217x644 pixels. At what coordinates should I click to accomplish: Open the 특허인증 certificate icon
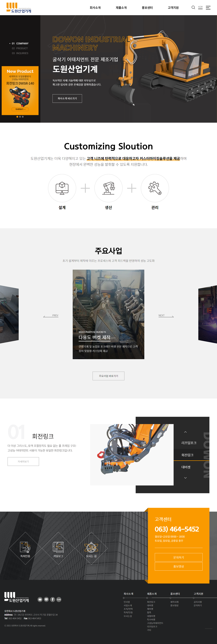pos(25,547)
